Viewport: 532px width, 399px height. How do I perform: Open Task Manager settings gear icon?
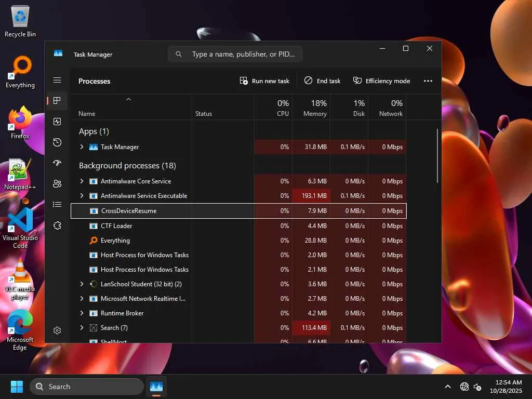pyautogui.click(x=57, y=330)
